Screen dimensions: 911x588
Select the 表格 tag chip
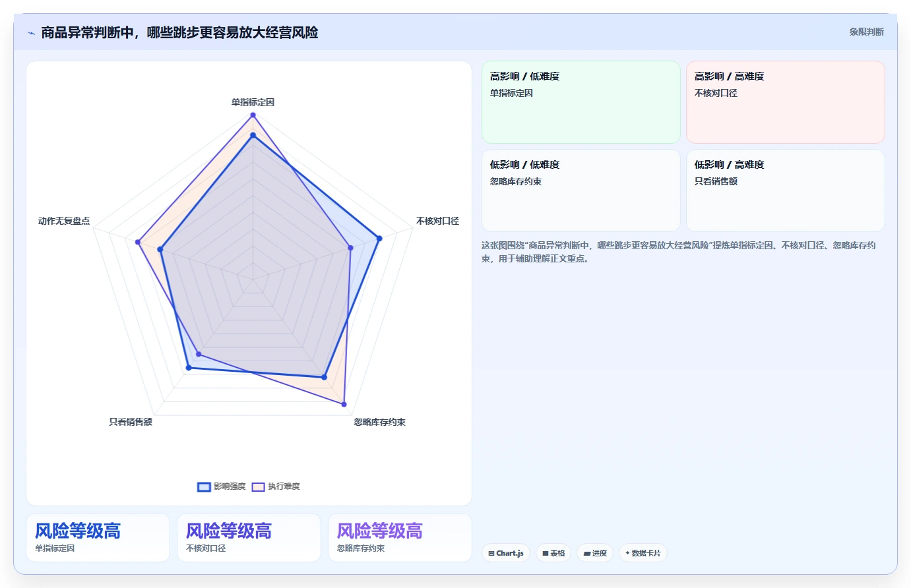pos(553,553)
